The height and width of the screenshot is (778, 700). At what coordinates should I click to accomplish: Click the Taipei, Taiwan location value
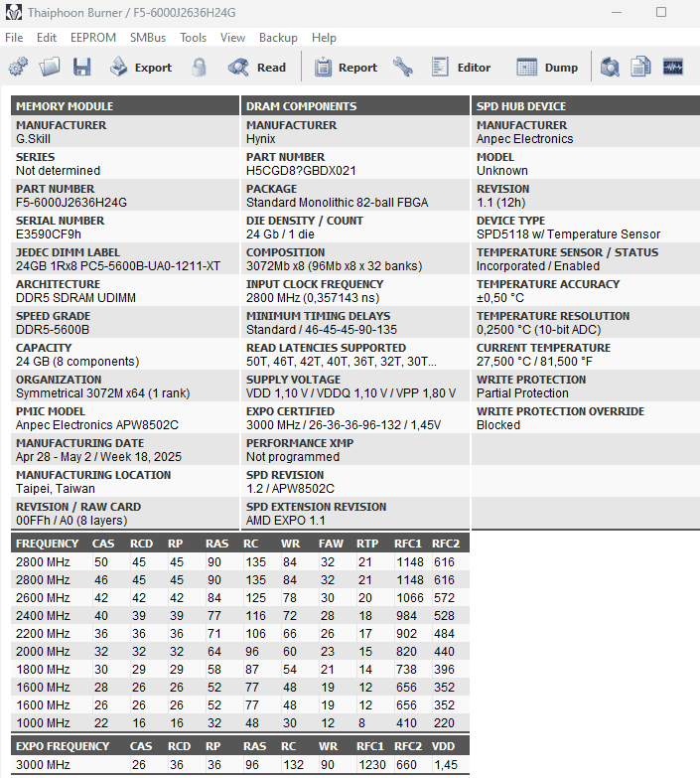(56, 488)
